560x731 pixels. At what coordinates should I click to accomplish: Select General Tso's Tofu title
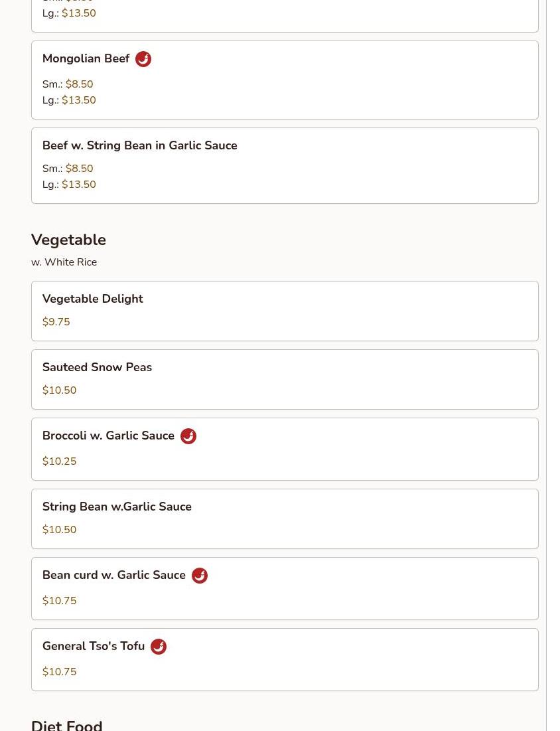93,646
